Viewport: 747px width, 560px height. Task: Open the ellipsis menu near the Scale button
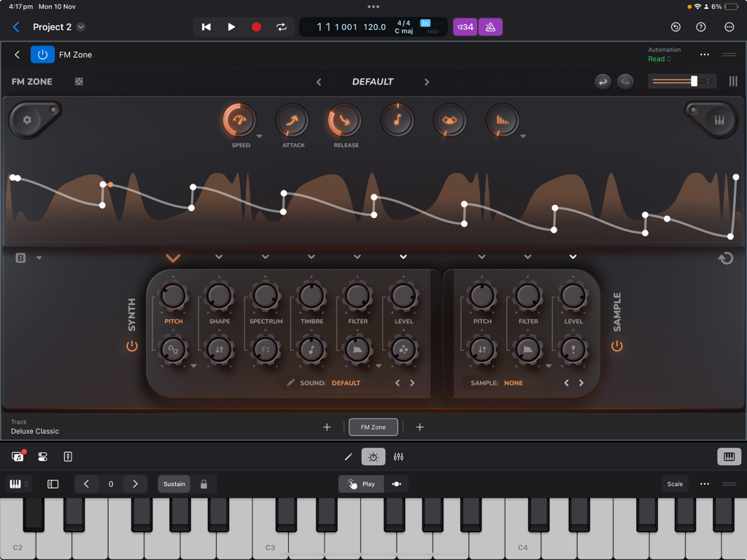(704, 483)
